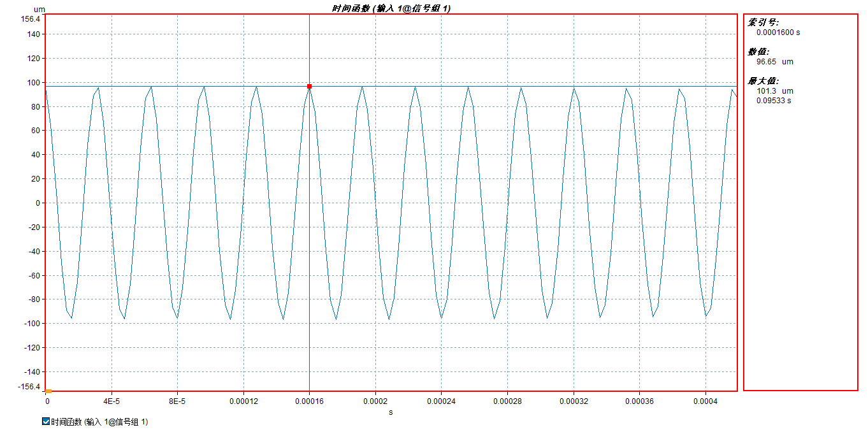Screen dimensions: 868x432
Task: Click the 最大值 label in the cursor panel
Action: pyautogui.click(x=763, y=81)
